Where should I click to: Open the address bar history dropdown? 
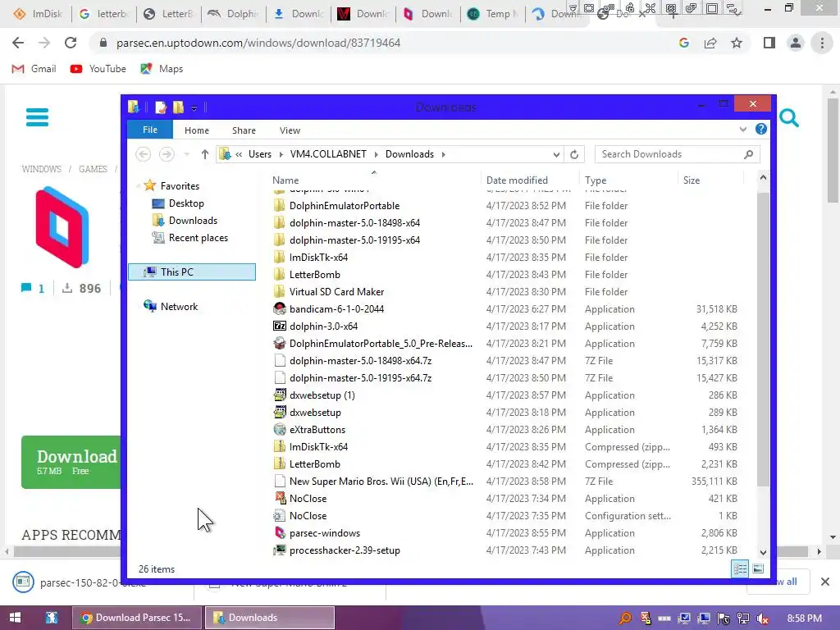pos(556,155)
